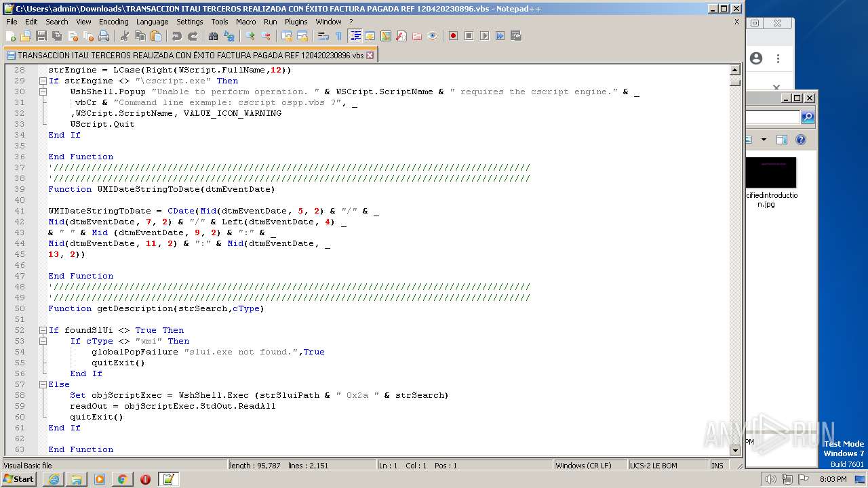Open the Plugins menu
The width and height of the screenshot is (868, 488).
(296, 22)
